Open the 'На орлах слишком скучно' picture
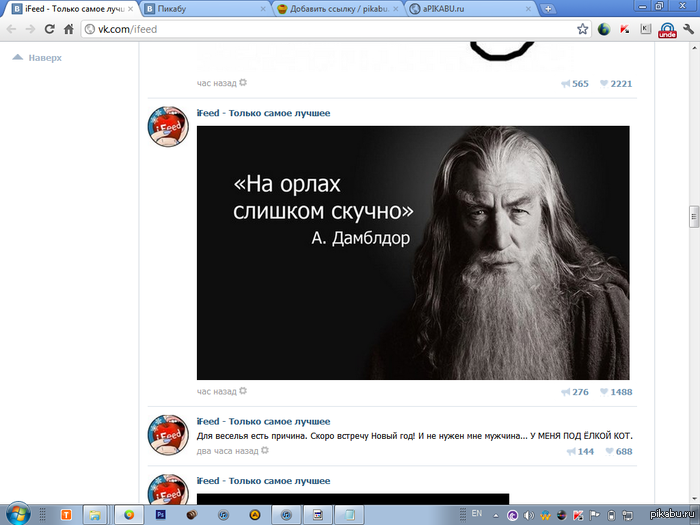The height and width of the screenshot is (525, 700). click(x=413, y=253)
